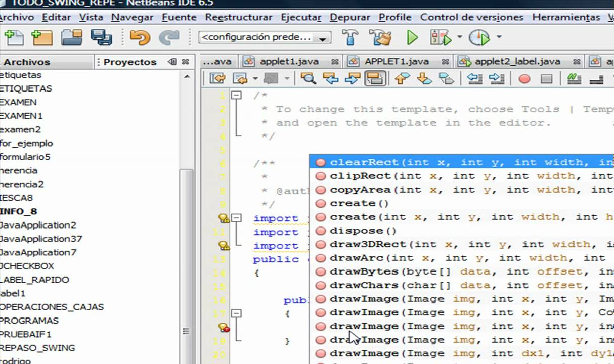Click the Save All icon

[101, 38]
